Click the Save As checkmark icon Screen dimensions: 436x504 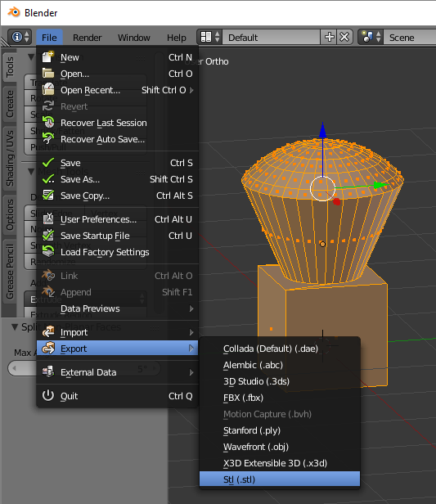coord(48,179)
